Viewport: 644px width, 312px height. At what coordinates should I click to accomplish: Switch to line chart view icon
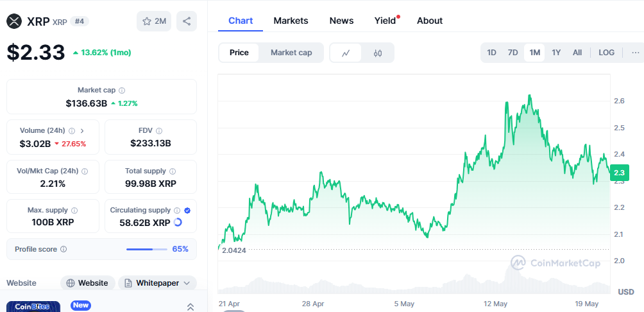(346, 53)
